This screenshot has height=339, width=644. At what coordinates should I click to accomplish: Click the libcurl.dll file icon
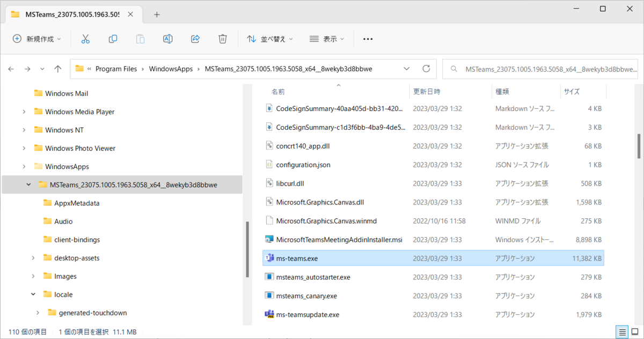270,183
